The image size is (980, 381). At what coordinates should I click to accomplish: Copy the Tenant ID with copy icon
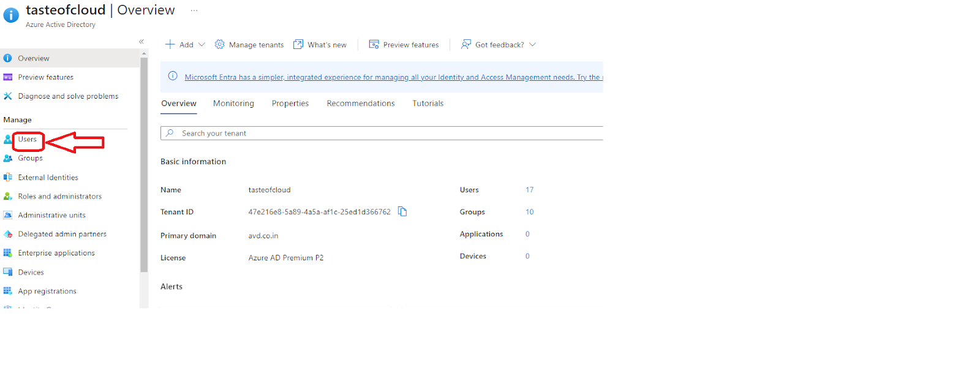tap(402, 211)
